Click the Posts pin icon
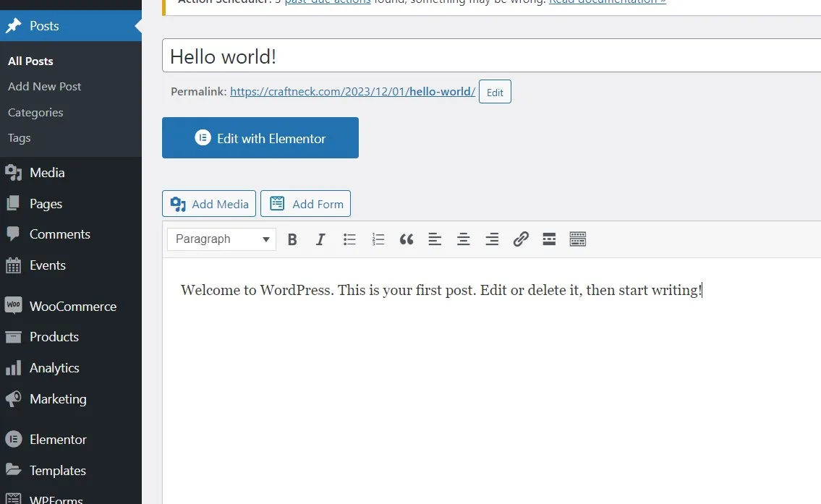This screenshot has width=821, height=504. pyautogui.click(x=14, y=25)
